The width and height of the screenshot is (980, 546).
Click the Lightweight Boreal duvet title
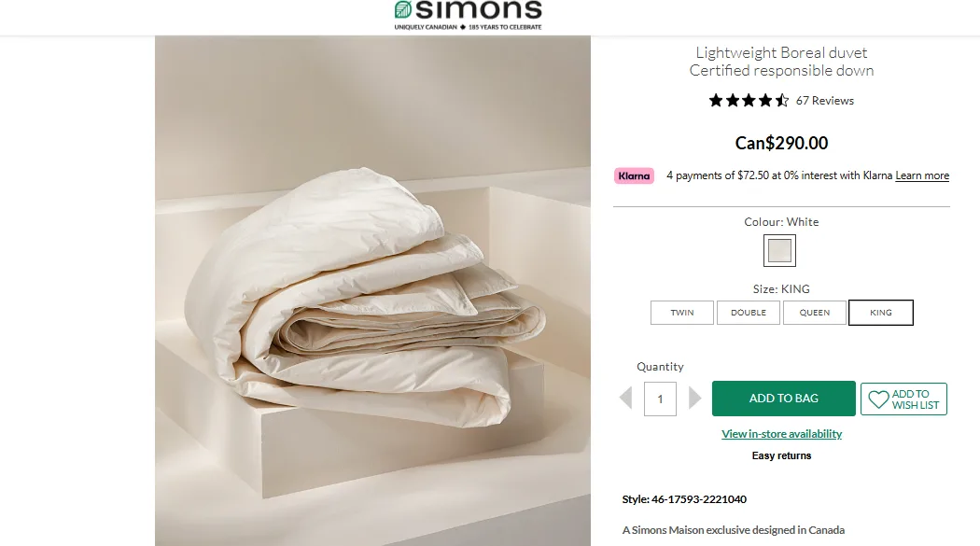pyautogui.click(x=782, y=53)
